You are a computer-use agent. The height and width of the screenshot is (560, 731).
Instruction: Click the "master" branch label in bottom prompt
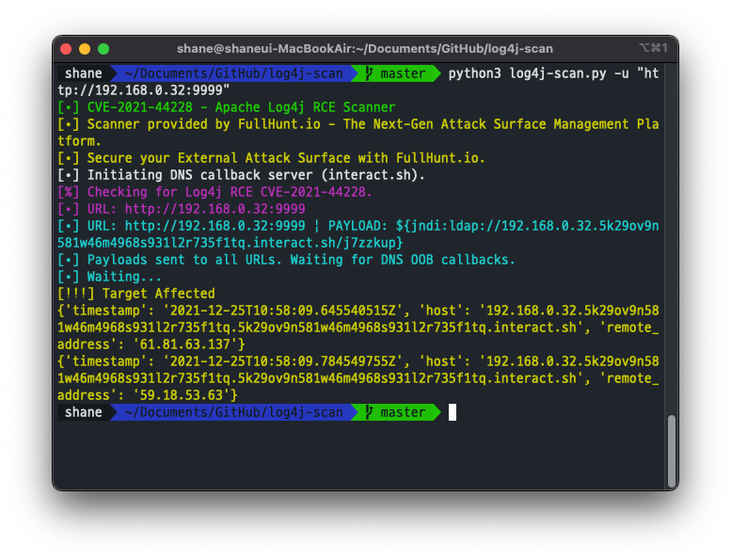coord(403,412)
